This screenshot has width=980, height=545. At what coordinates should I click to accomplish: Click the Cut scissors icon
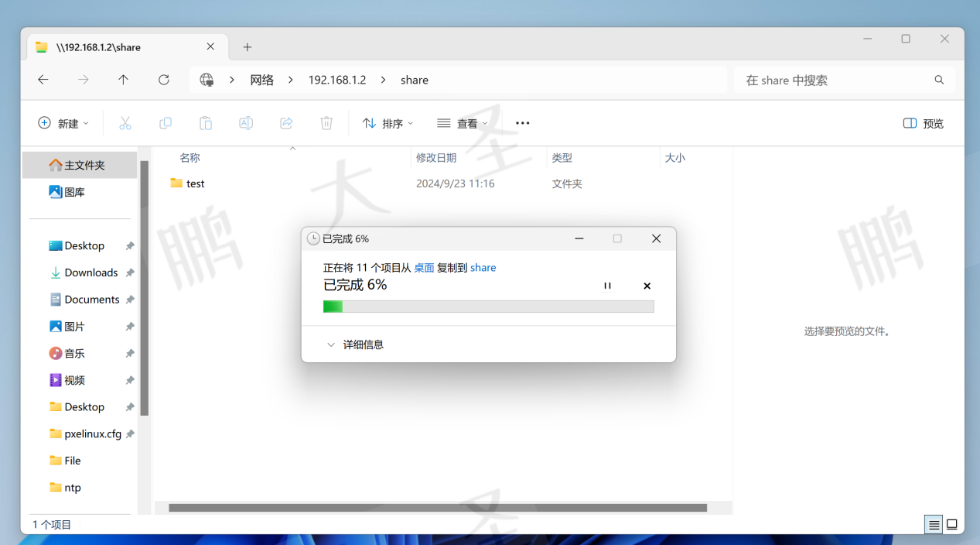tap(125, 123)
